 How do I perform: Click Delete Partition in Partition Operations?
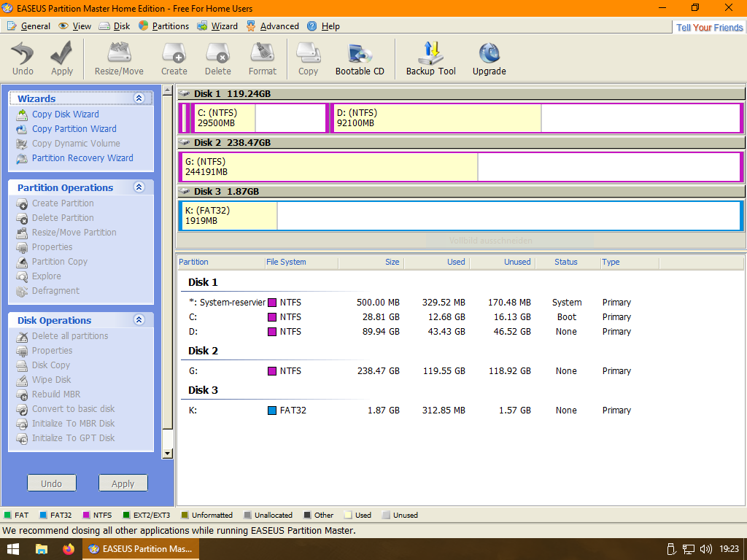[x=63, y=218]
